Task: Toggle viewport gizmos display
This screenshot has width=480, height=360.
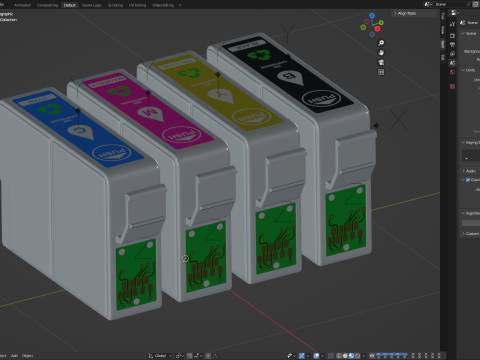Action: [x=301, y=356]
